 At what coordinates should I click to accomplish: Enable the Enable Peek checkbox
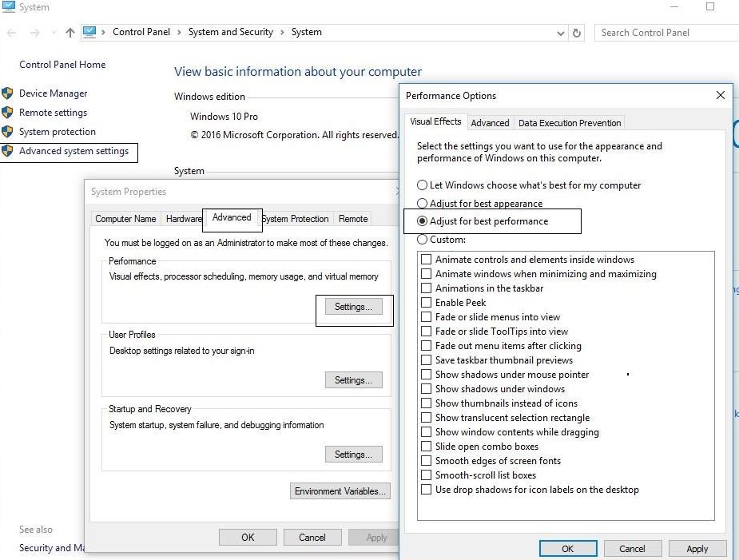pyautogui.click(x=427, y=303)
